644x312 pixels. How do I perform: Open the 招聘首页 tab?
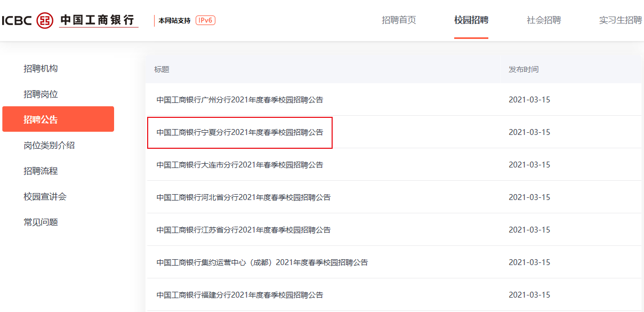(x=399, y=20)
